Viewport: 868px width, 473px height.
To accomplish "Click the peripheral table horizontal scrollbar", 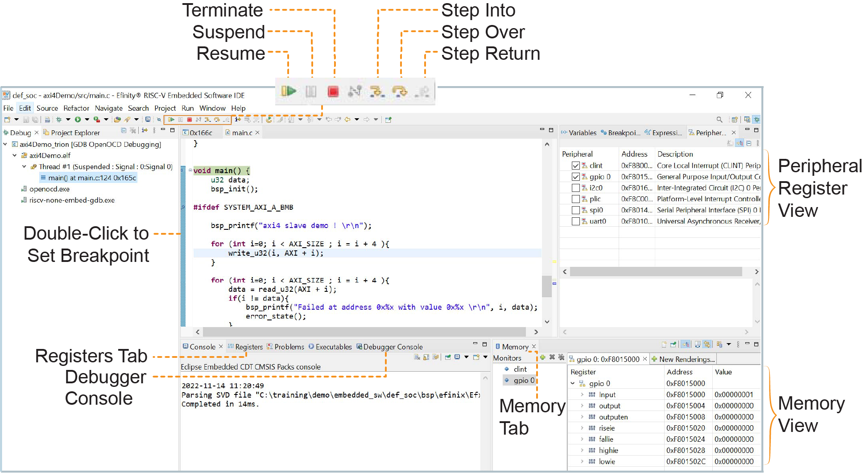I will tap(656, 272).
